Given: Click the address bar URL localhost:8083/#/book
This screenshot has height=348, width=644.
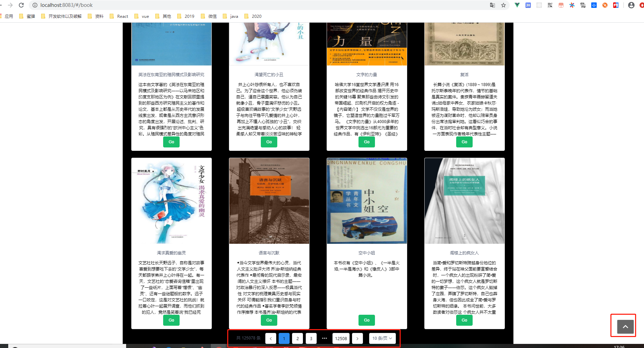Looking at the screenshot, I should click(66, 5).
